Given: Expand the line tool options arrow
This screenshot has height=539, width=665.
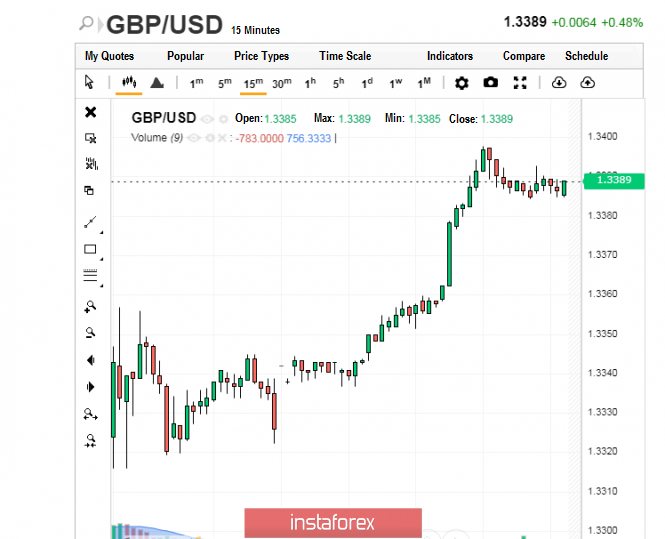Looking at the screenshot, I should click(x=101, y=233).
